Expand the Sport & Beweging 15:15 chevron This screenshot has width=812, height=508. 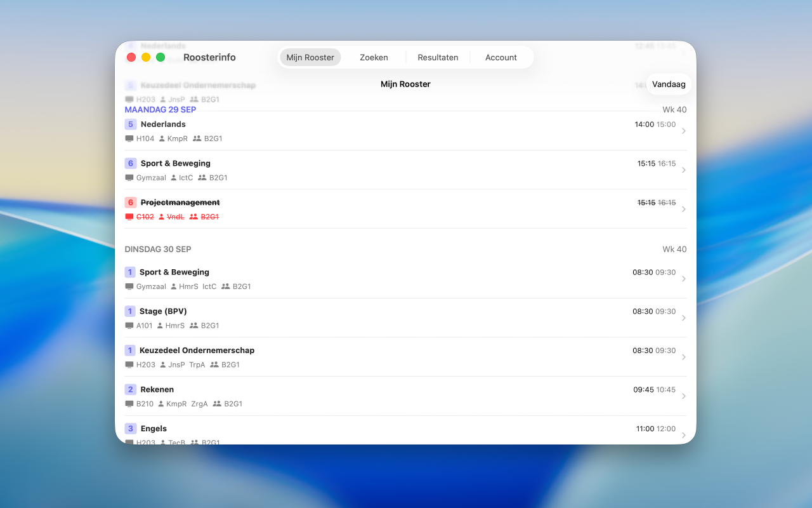point(684,170)
